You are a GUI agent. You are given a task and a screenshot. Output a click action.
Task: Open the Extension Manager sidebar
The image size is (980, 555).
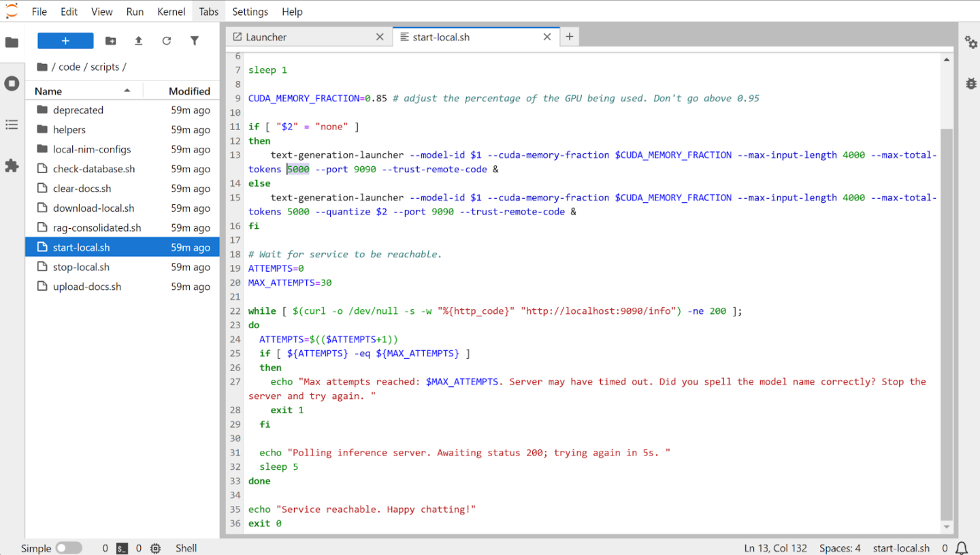click(x=12, y=165)
